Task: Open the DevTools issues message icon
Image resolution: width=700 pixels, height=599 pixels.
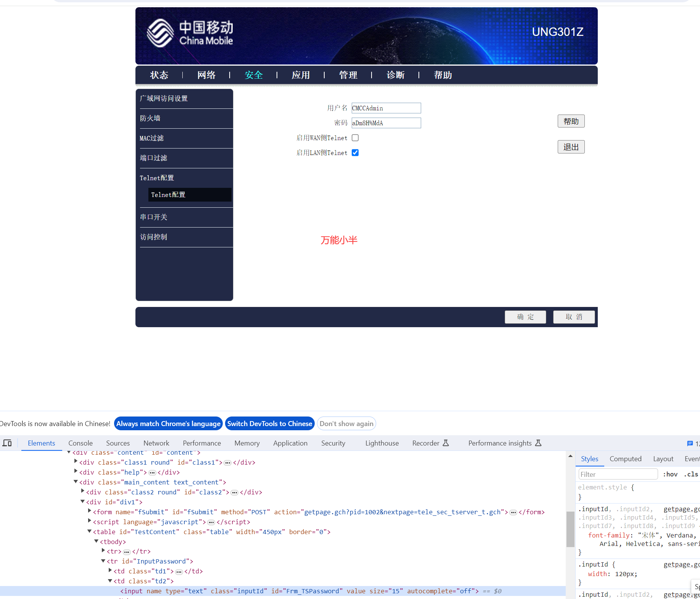Action: [x=690, y=443]
